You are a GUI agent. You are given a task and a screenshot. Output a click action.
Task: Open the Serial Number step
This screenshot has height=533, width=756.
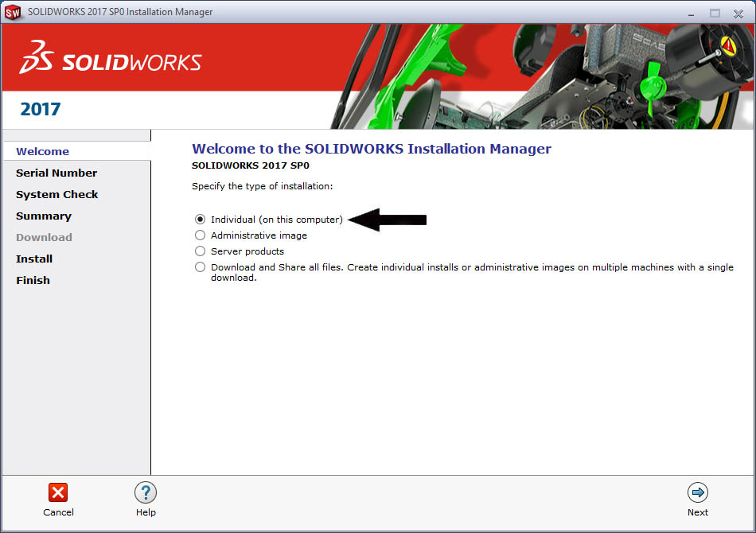click(x=57, y=173)
